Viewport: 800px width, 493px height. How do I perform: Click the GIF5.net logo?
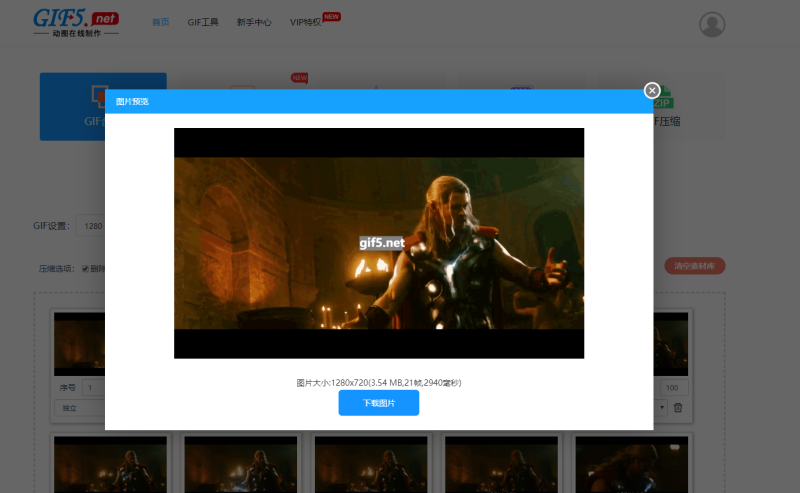point(76,22)
